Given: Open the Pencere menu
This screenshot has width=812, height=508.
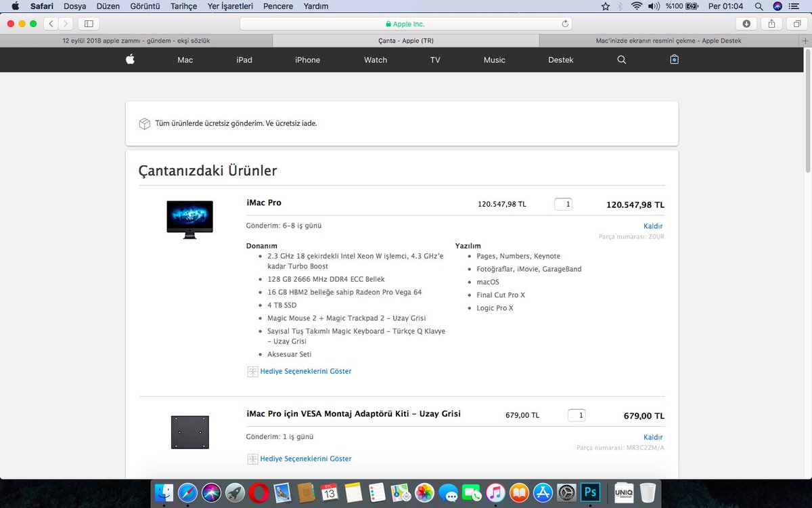Looking at the screenshot, I should (x=279, y=6).
